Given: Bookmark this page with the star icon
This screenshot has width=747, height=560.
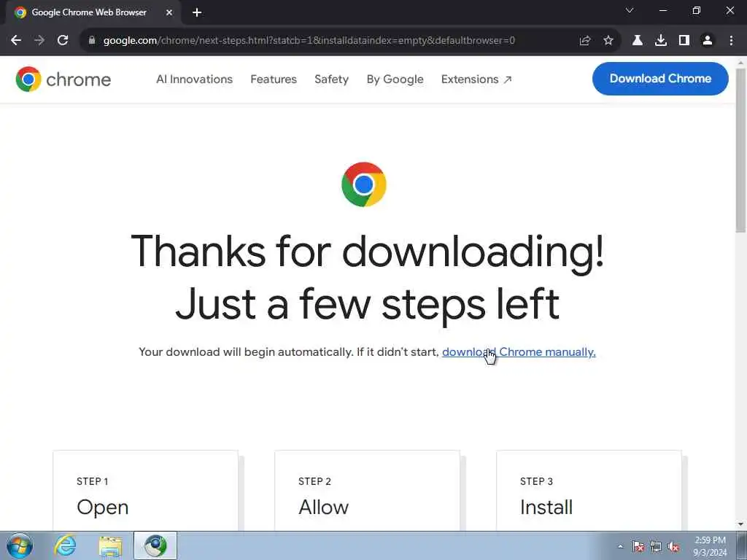Looking at the screenshot, I should click(x=608, y=41).
